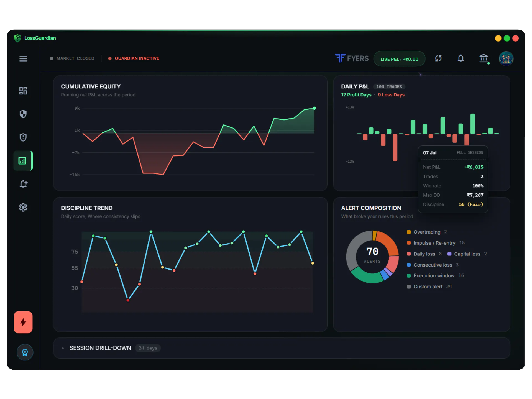Click the Capital loss legend item
This screenshot has width=532, height=399.
pyautogui.click(x=467, y=254)
